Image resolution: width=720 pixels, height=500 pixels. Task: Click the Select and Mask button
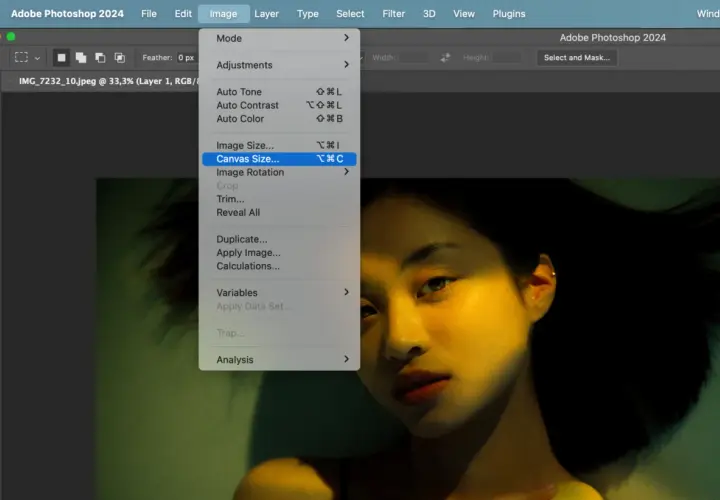577,57
